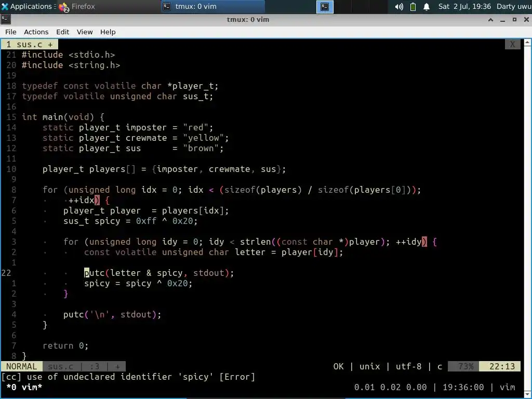Shade the window with the up-arrow button
532x399 pixels.
tap(490, 20)
